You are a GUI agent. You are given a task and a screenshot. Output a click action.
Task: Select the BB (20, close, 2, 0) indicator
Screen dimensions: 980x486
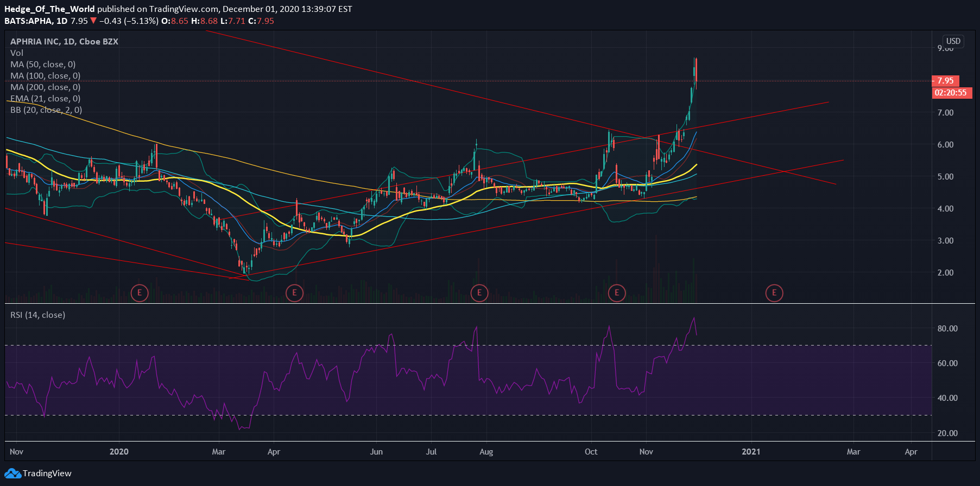[x=46, y=110]
